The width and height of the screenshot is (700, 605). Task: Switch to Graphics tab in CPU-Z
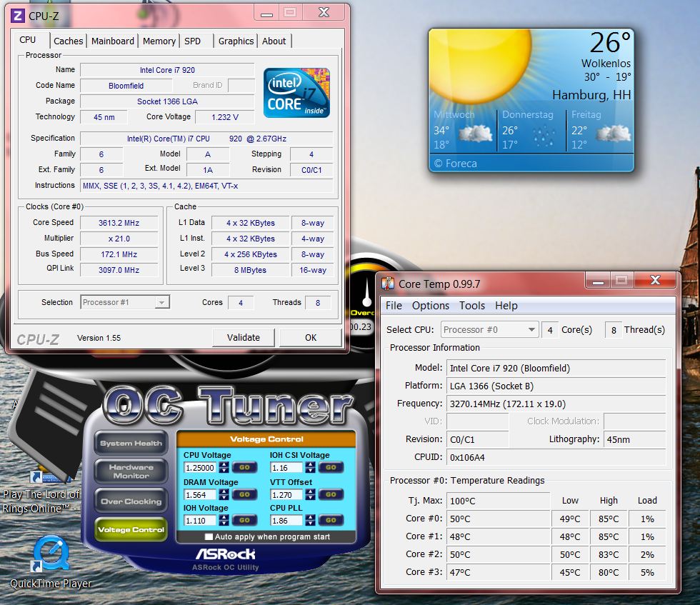click(236, 41)
